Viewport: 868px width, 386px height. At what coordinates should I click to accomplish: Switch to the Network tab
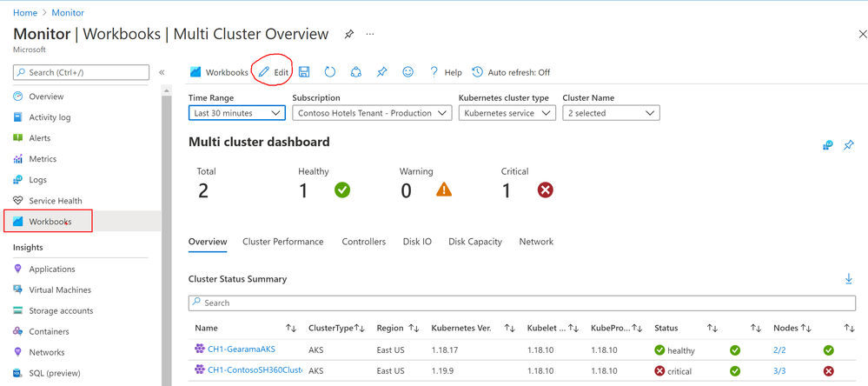click(536, 242)
